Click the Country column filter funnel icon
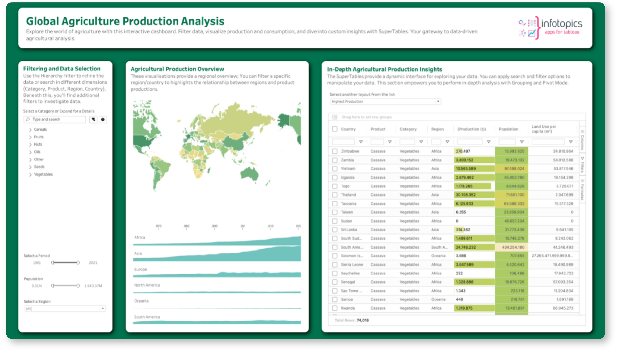 (x=361, y=142)
